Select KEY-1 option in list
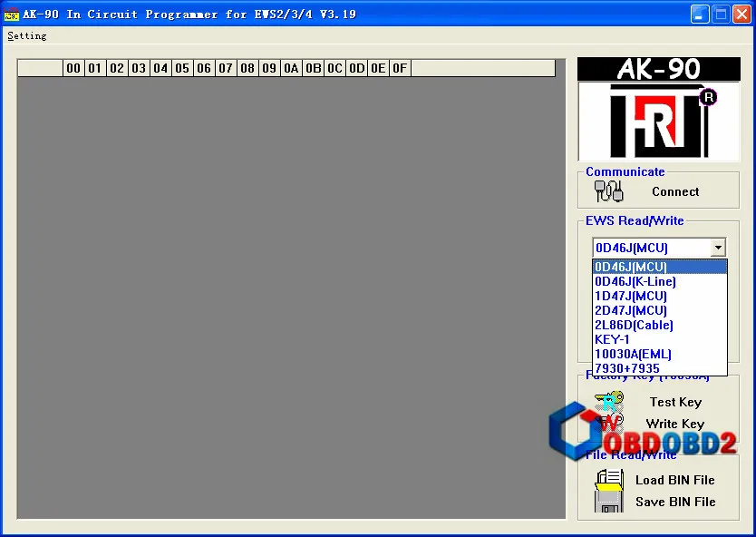The image size is (756, 537). (660, 339)
